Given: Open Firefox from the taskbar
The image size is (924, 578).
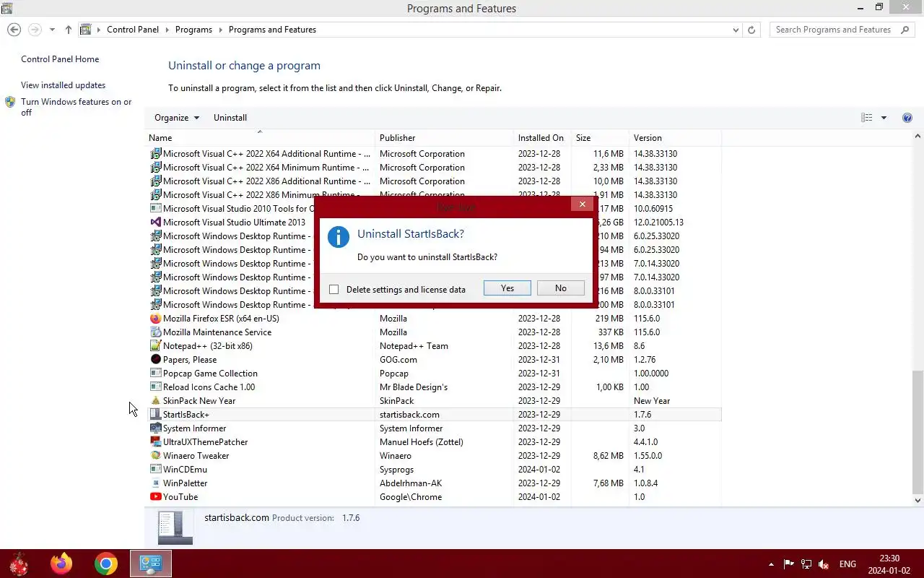Looking at the screenshot, I should coord(61,564).
